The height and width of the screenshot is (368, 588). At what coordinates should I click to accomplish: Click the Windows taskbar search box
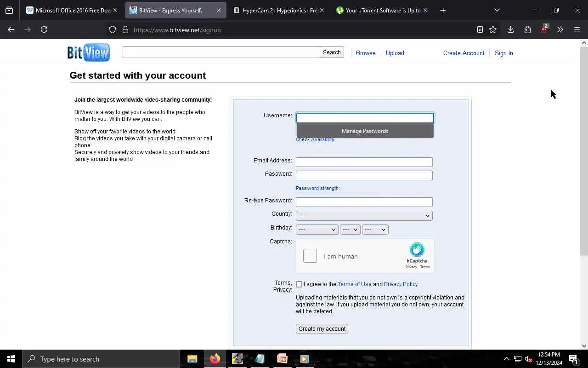(101, 359)
